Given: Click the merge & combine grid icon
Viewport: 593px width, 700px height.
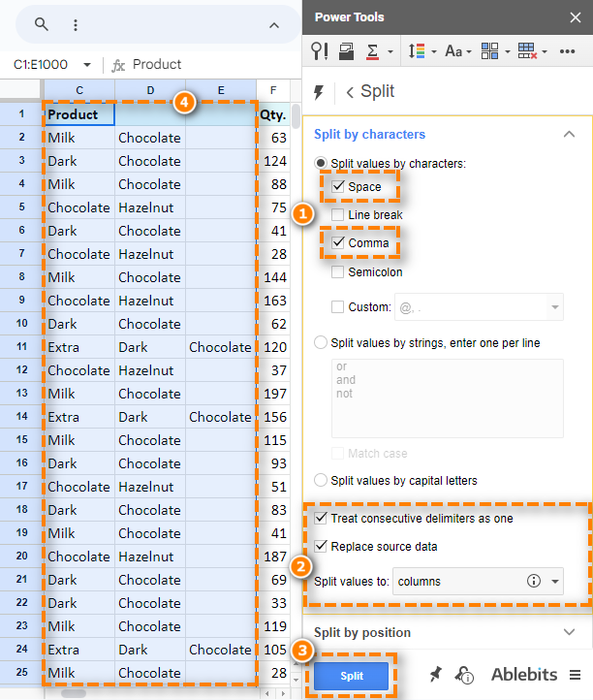Looking at the screenshot, I should pos(489,51).
